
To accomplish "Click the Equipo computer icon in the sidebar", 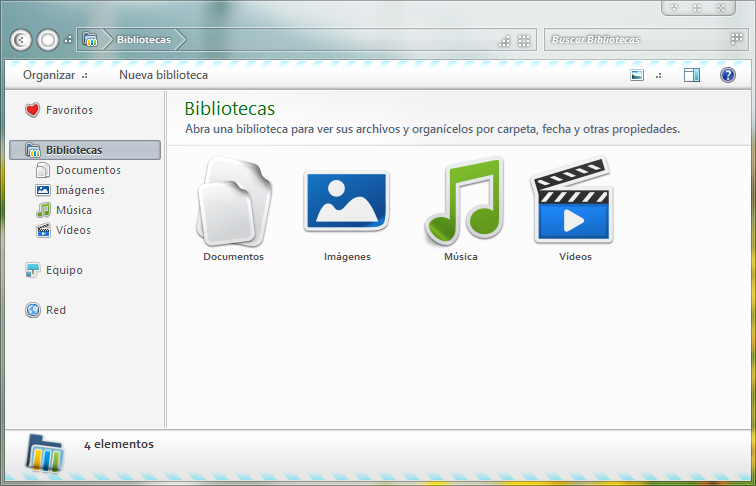I will point(32,270).
